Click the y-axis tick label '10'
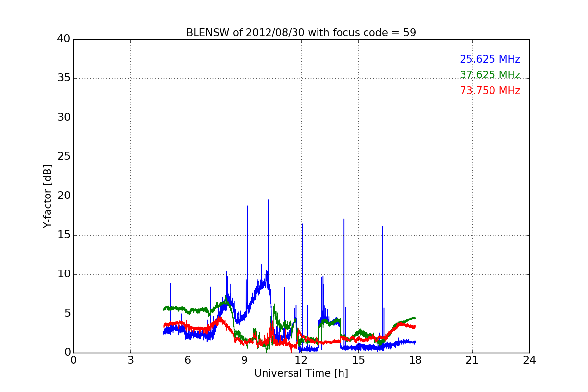This screenshot has width=588, height=392. [x=64, y=274]
